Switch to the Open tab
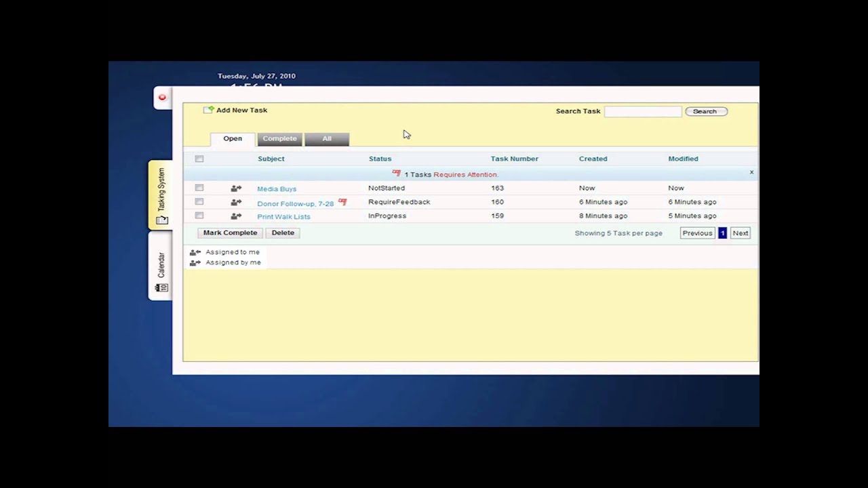Image resolution: width=868 pixels, height=488 pixels. pyautogui.click(x=233, y=139)
